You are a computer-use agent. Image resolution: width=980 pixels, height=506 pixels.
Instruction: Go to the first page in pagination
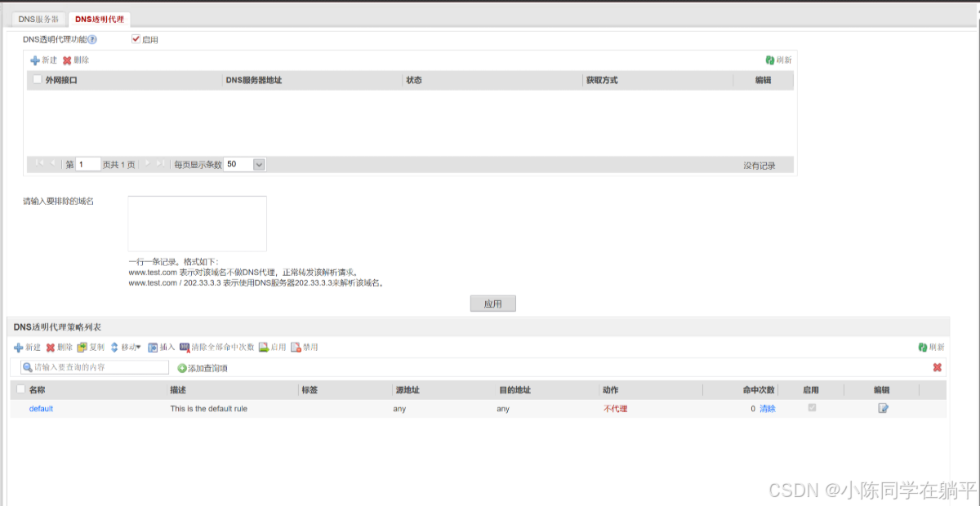39,164
